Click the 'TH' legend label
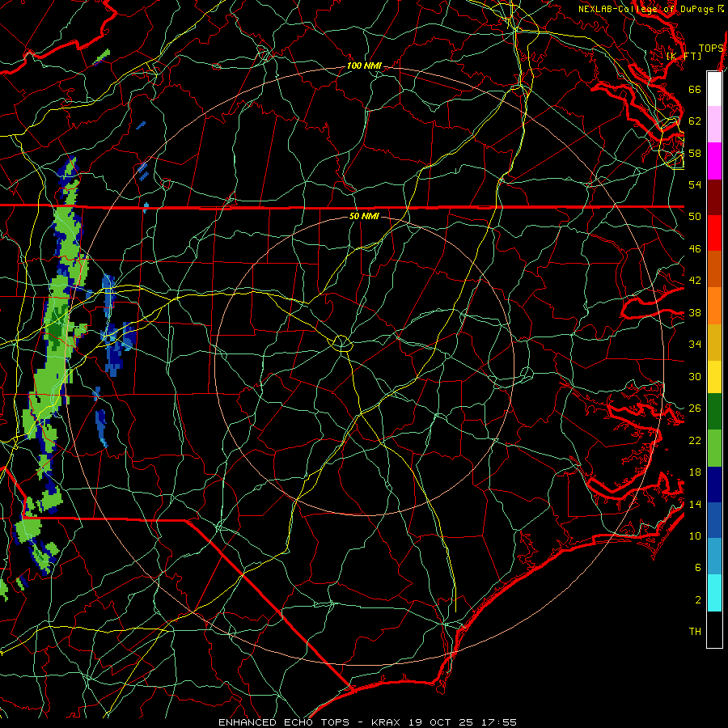Screen dimensions: 728x728 [x=695, y=632]
